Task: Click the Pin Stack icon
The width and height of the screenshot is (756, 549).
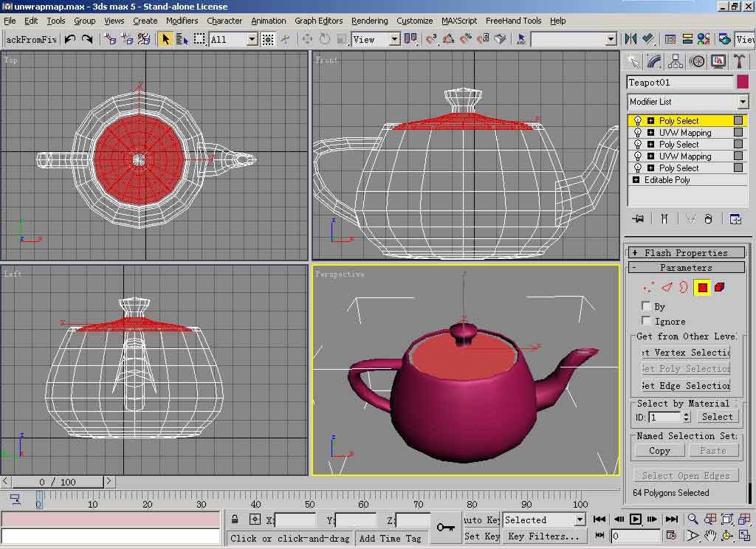Action: tap(639, 218)
